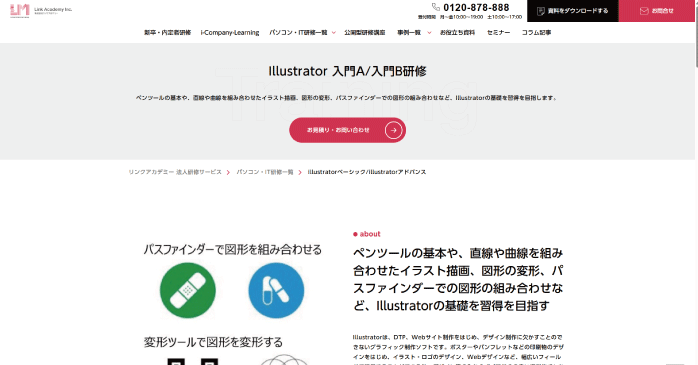
Task: Click the green bandage illustration
Action: (x=188, y=290)
